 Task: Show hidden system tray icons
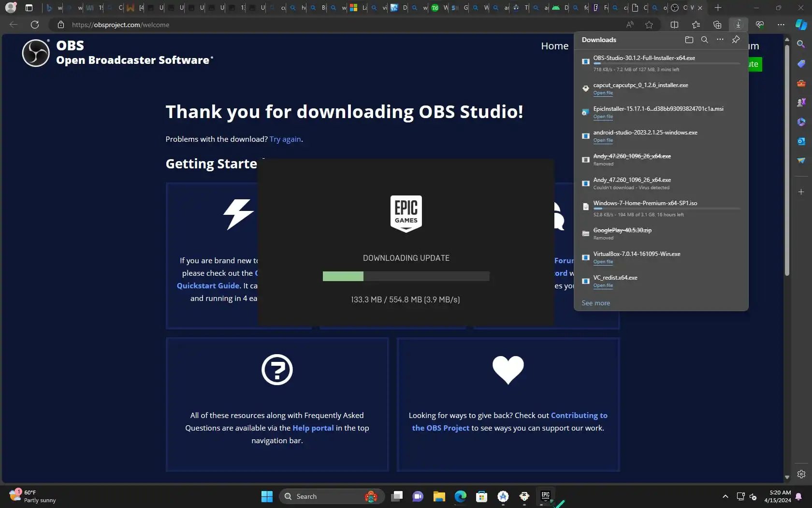click(x=725, y=496)
